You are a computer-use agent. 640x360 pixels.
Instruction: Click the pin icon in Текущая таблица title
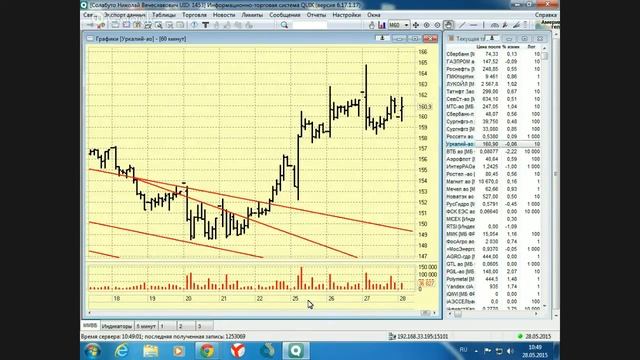pos(492,38)
